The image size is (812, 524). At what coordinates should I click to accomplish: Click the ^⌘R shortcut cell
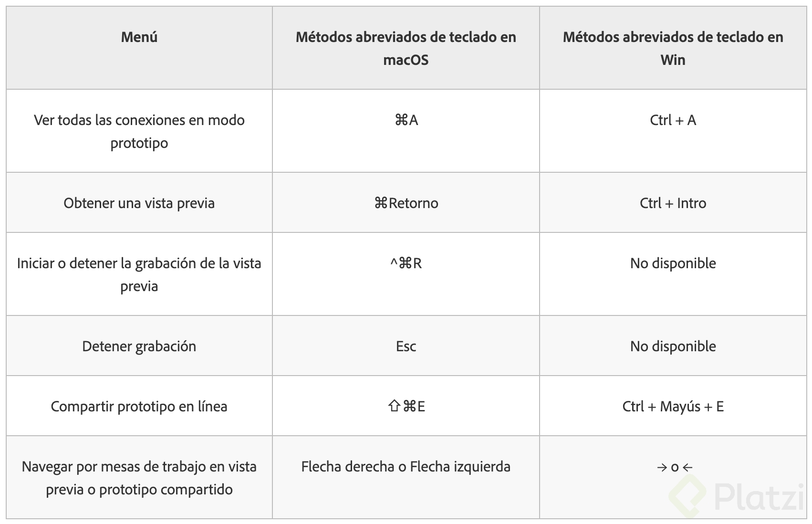[x=406, y=274]
